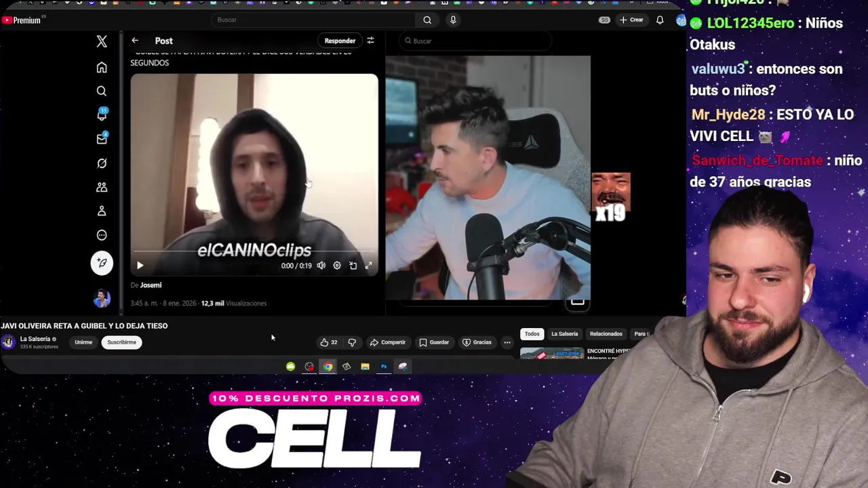The image size is (868, 488).
Task: Compose a new post with feather button
Action: click(x=102, y=263)
